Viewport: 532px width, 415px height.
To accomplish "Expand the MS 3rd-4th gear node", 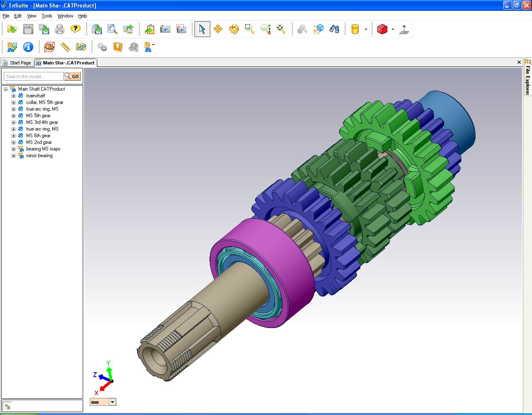I will (13, 122).
